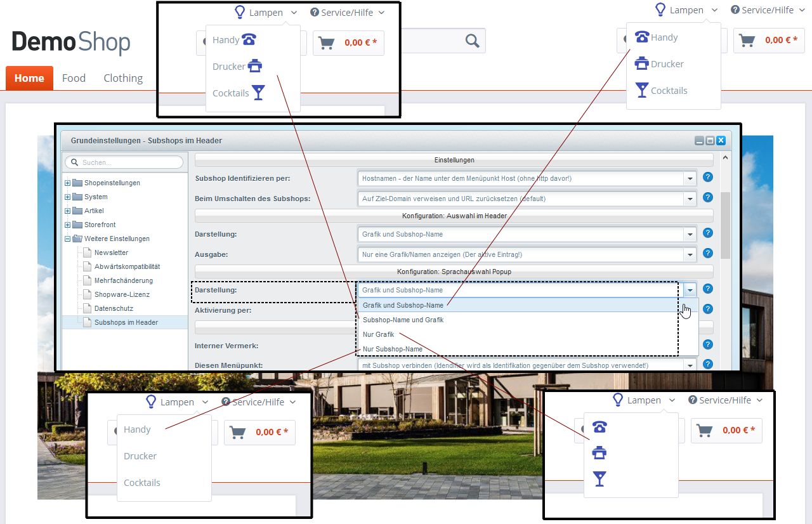Click the cart button in the text-only header view

[x=259, y=432]
